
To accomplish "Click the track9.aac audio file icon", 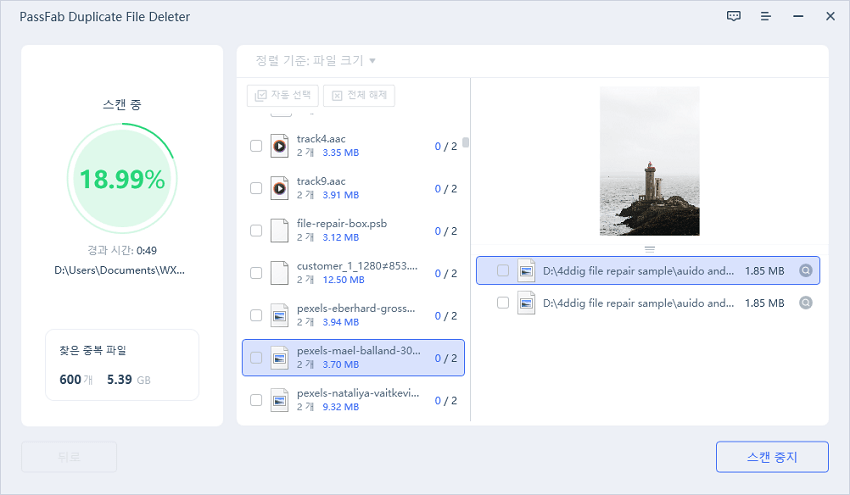I will click(x=280, y=188).
